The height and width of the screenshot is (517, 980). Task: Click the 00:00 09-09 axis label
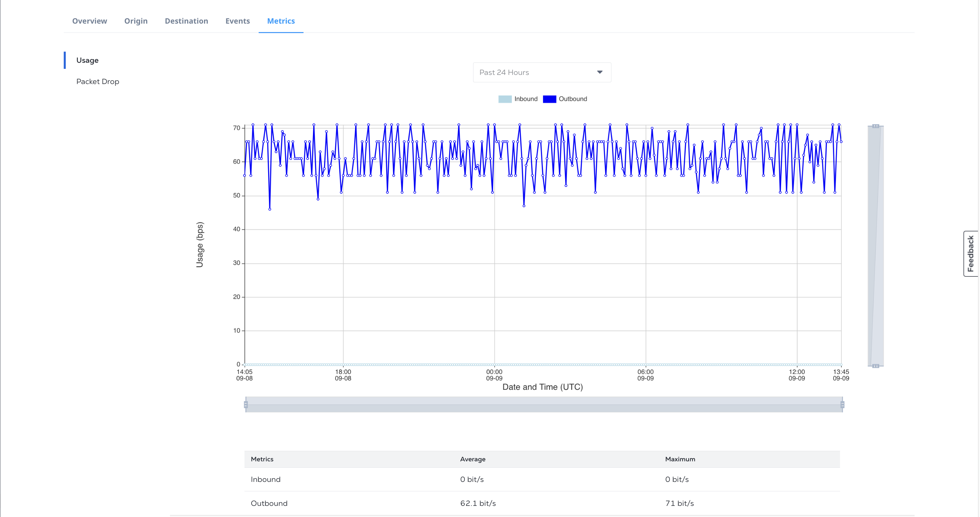click(x=494, y=375)
